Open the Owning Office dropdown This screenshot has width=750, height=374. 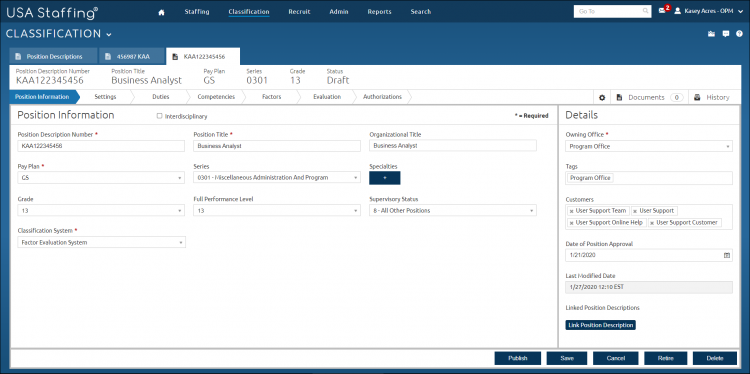[x=649, y=147]
